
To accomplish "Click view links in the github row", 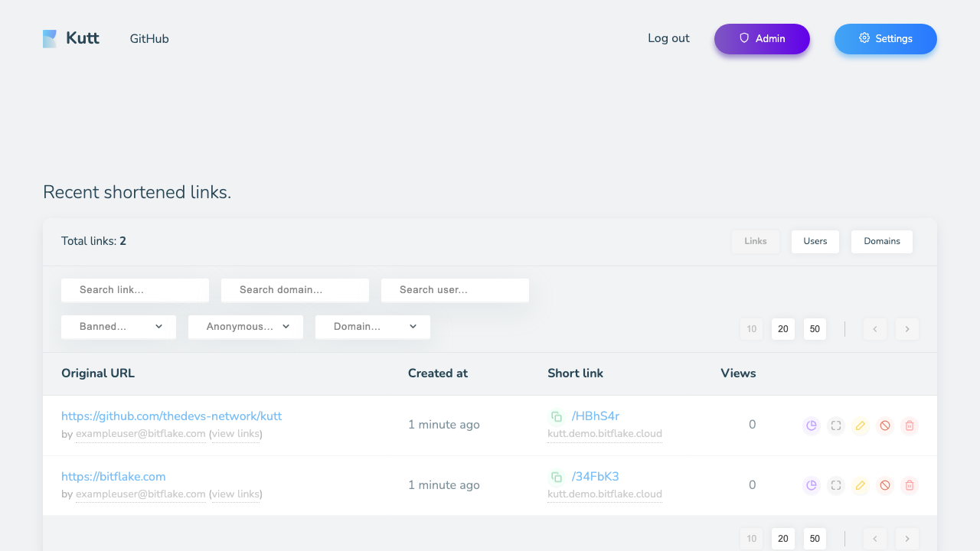I will click(x=236, y=434).
